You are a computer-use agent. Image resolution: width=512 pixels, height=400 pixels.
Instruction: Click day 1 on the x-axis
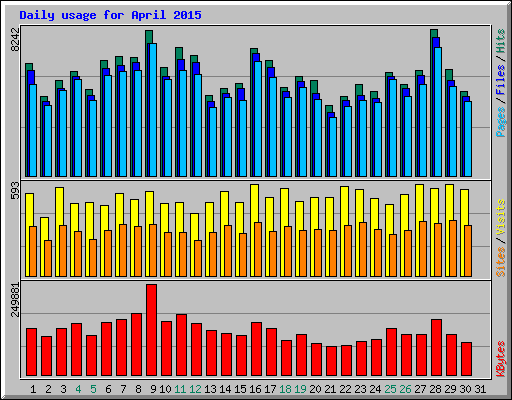pos(33,389)
